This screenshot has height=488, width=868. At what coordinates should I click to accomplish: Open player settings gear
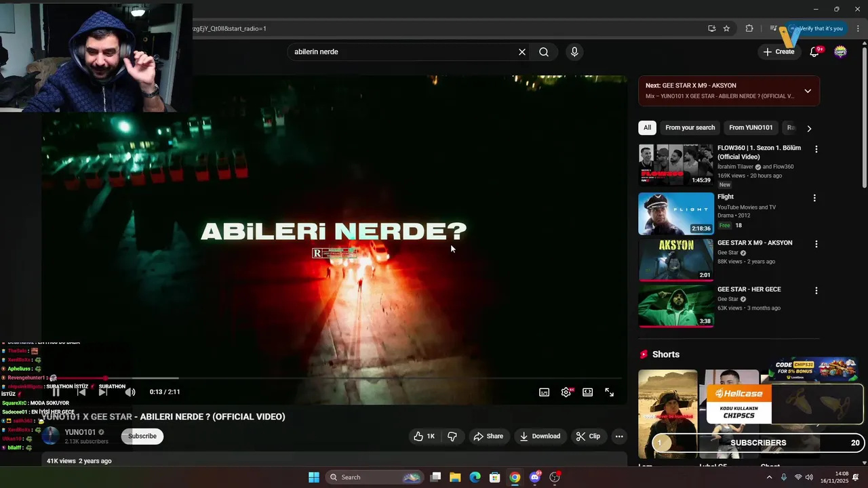pyautogui.click(x=566, y=392)
